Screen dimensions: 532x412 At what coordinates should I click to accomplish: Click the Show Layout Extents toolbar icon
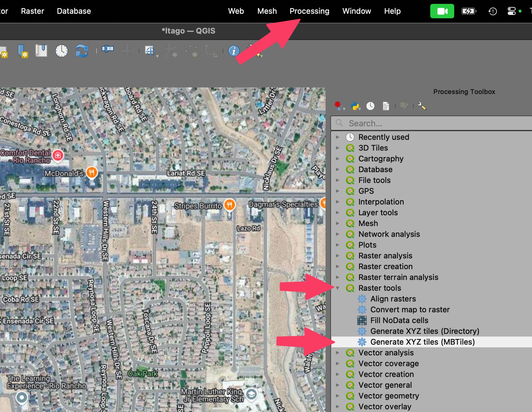[x=108, y=49]
